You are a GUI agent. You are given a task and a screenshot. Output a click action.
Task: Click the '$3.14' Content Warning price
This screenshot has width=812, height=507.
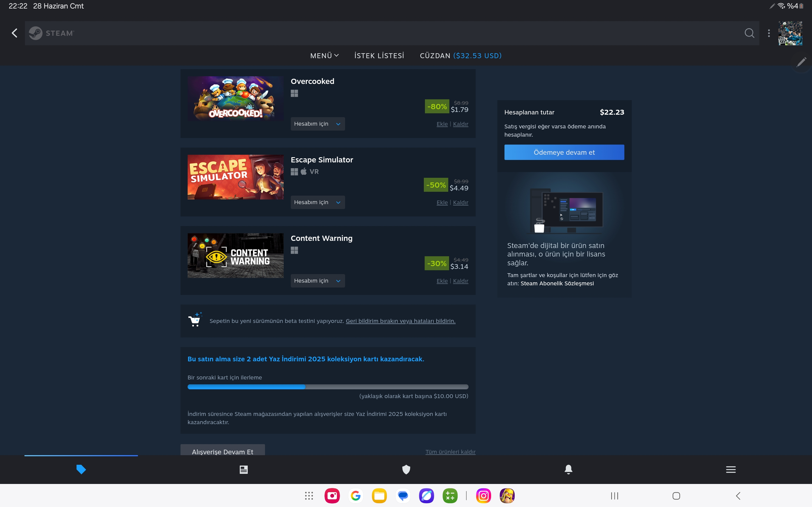tap(459, 267)
